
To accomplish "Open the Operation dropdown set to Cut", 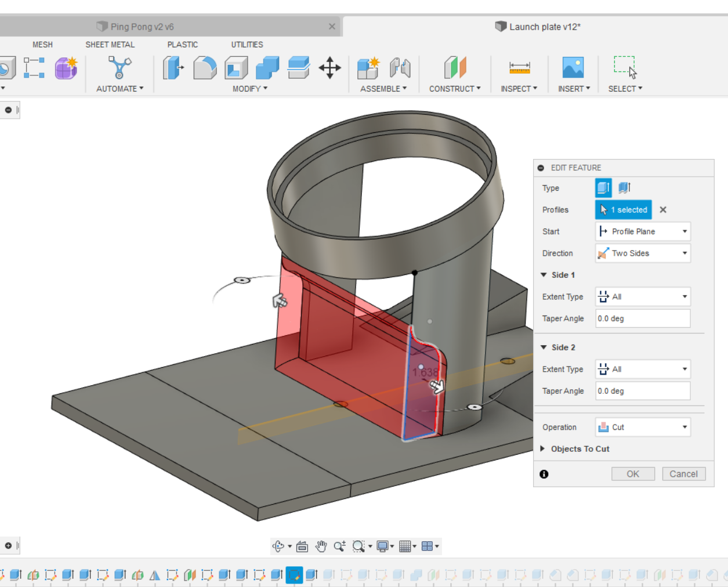I will (x=643, y=427).
